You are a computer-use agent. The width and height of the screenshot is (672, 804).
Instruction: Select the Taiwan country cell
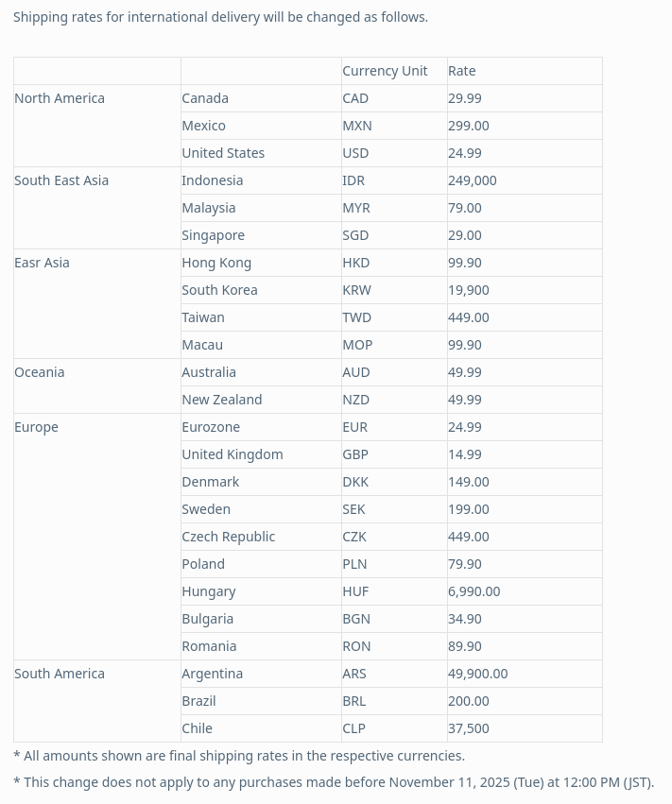click(203, 317)
